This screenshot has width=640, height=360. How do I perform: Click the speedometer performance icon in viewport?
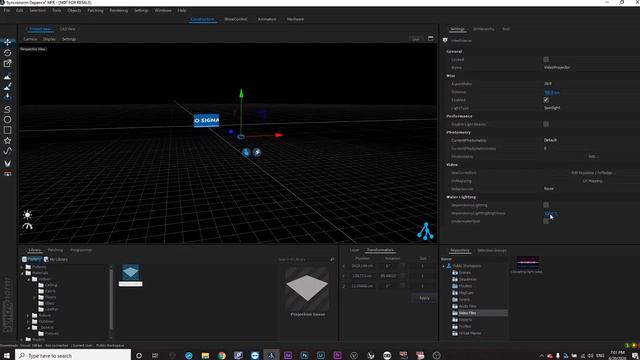pyautogui.click(x=27, y=226)
